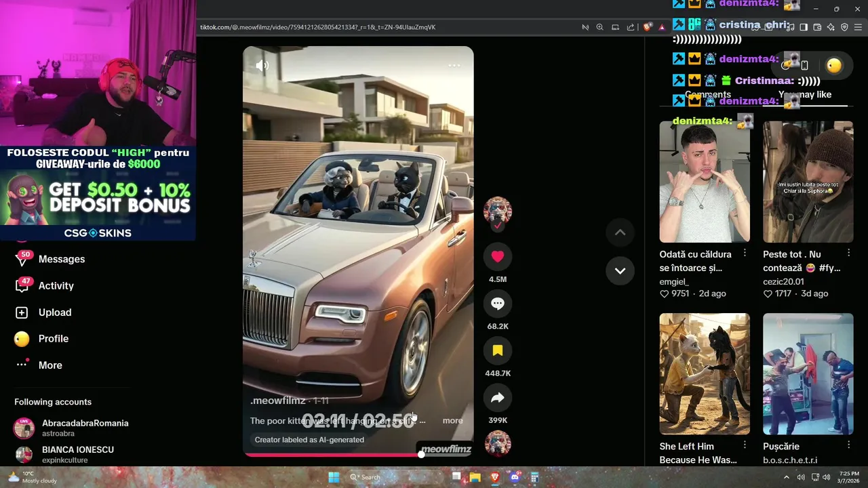Open the Windows Start button

pos(334,477)
